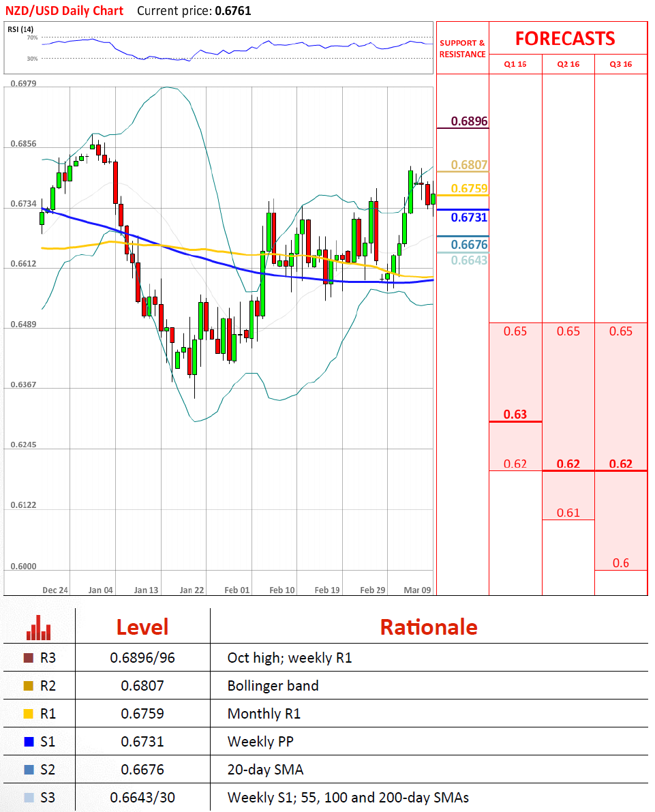The height and width of the screenshot is (812, 655).
Task: Click the 'Rationale' table header
Action: (429, 627)
